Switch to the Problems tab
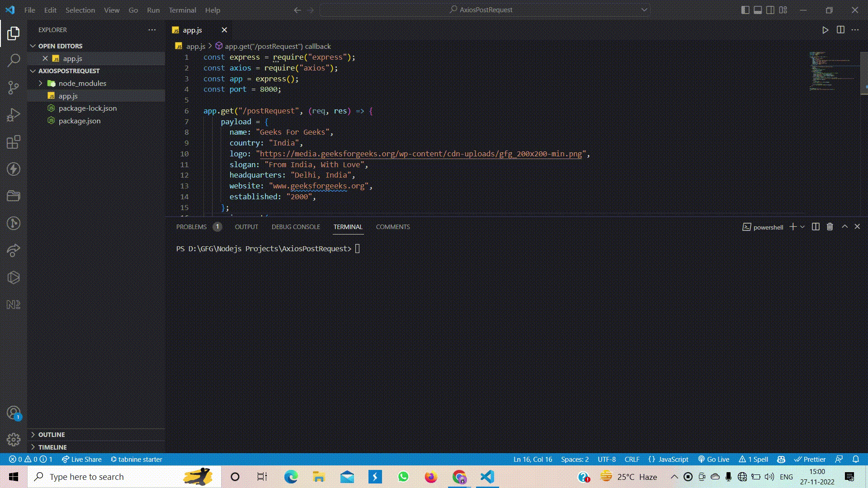 click(x=191, y=227)
